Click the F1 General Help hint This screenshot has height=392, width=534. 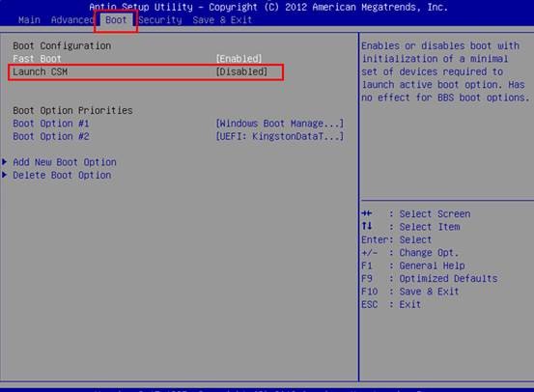click(413, 266)
